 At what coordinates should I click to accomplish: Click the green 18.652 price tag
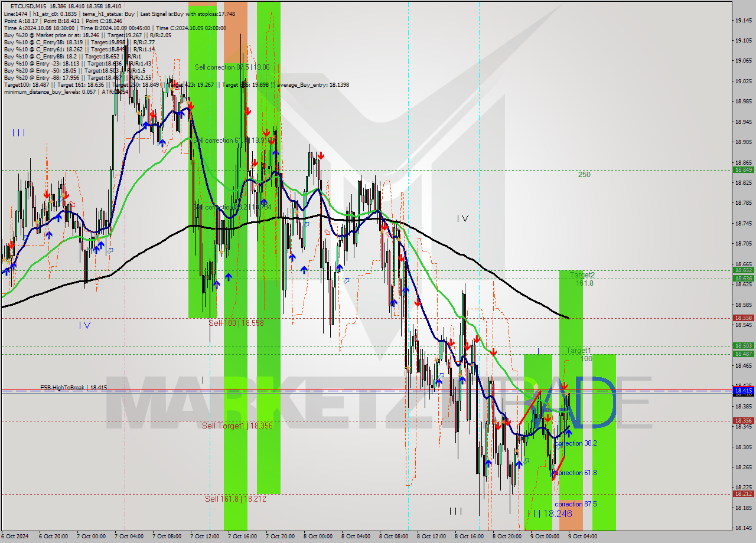pyautogui.click(x=743, y=270)
